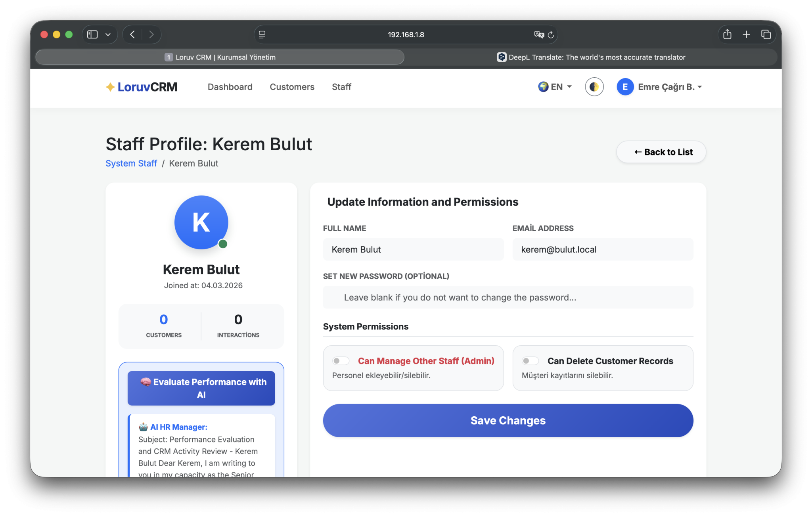Expand Safari sidebar options chevron
This screenshot has height=517, width=812.
pos(108,34)
